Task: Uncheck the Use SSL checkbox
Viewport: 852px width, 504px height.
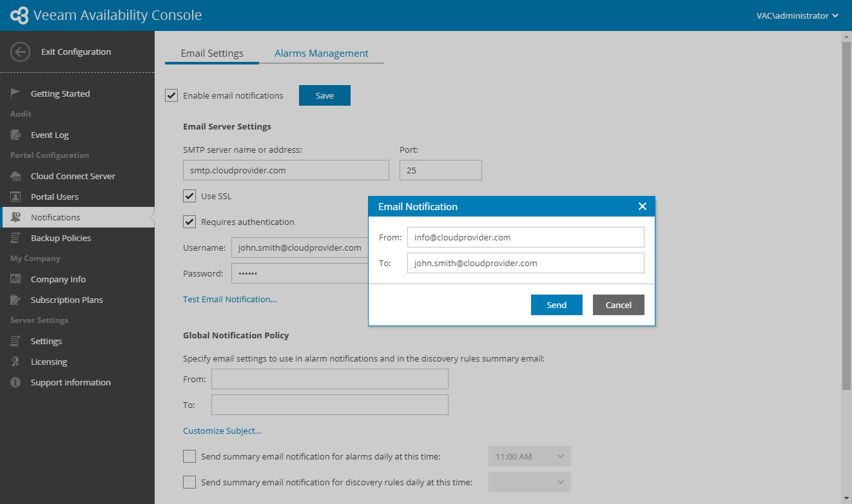Action: [x=189, y=196]
